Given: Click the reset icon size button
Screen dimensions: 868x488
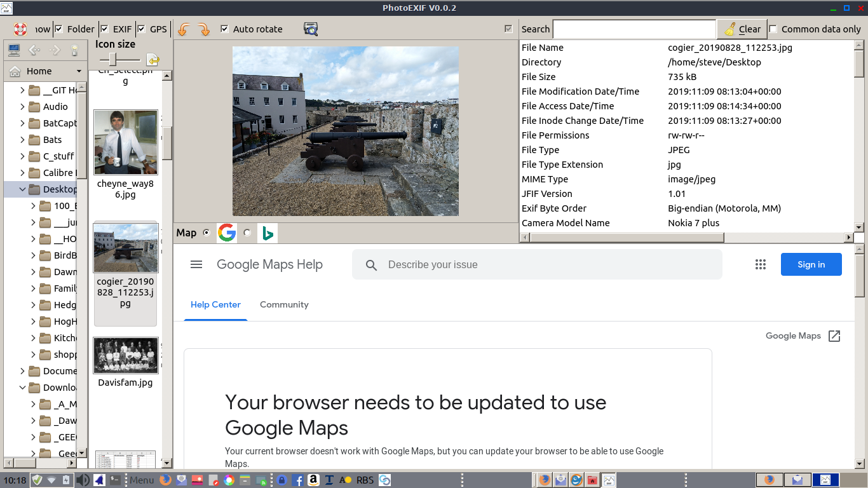Looking at the screenshot, I should click(153, 60).
